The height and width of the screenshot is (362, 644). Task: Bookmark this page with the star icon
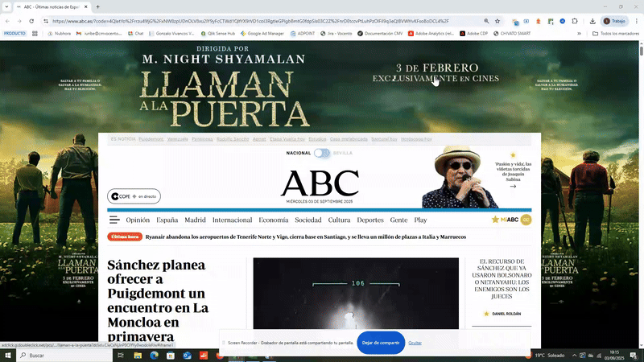(499, 21)
